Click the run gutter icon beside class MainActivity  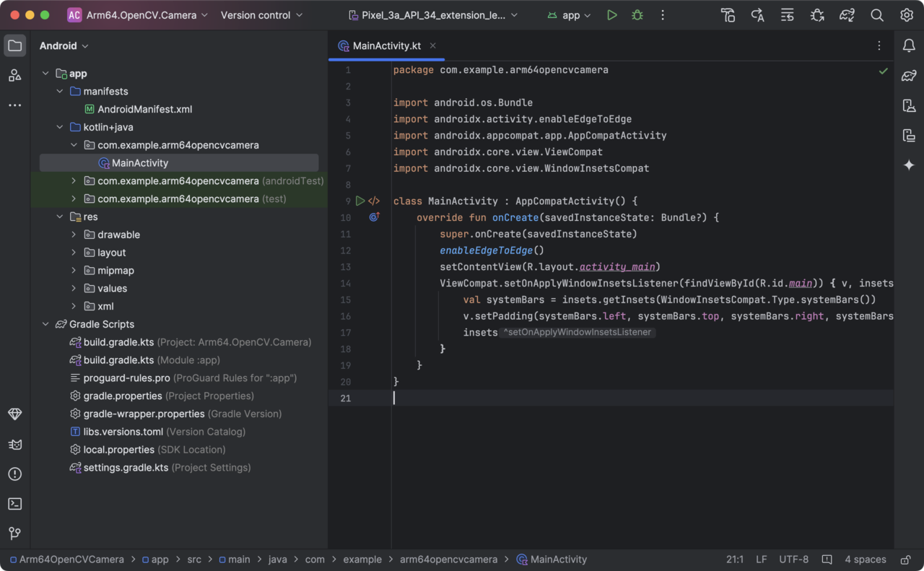(x=360, y=201)
